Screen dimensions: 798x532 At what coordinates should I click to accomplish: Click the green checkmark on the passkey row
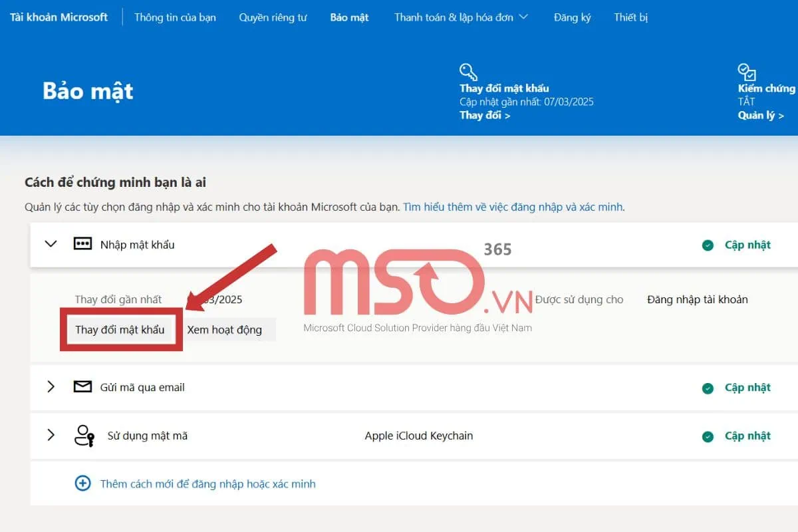[x=708, y=436]
